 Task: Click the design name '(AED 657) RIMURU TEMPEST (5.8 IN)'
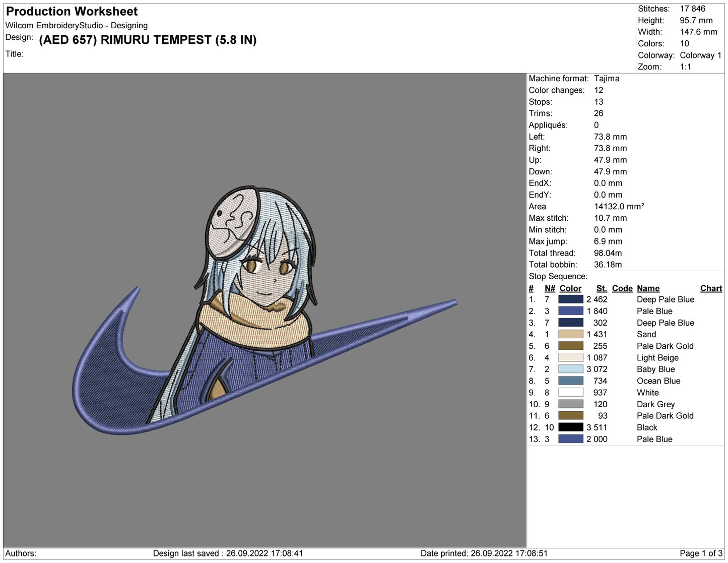pyautogui.click(x=148, y=40)
